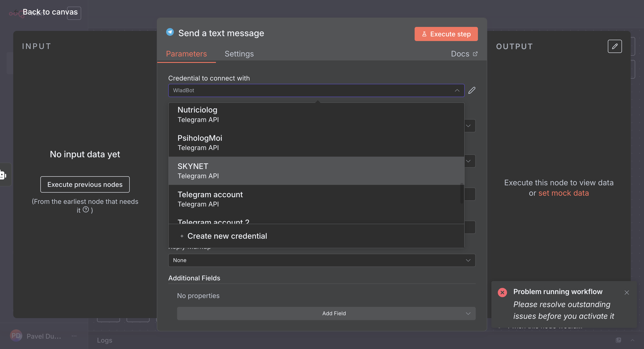Image resolution: width=644 pixels, height=349 pixels.
Task: Click the red error icon in notification
Action: [502, 292]
